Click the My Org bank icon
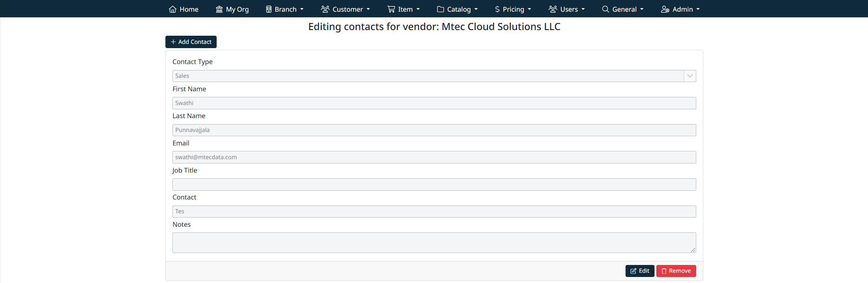Image resolution: width=868 pixels, height=283 pixels. [219, 9]
